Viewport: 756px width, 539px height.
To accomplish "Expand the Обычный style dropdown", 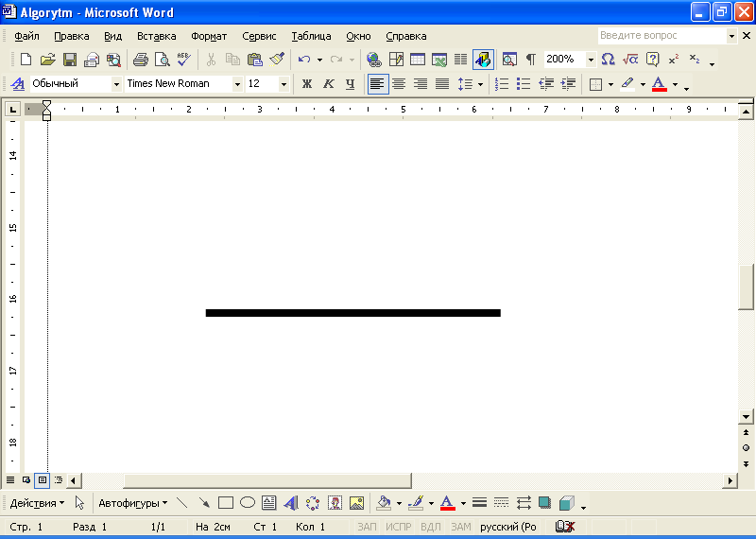I will pyautogui.click(x=115, y=84).
